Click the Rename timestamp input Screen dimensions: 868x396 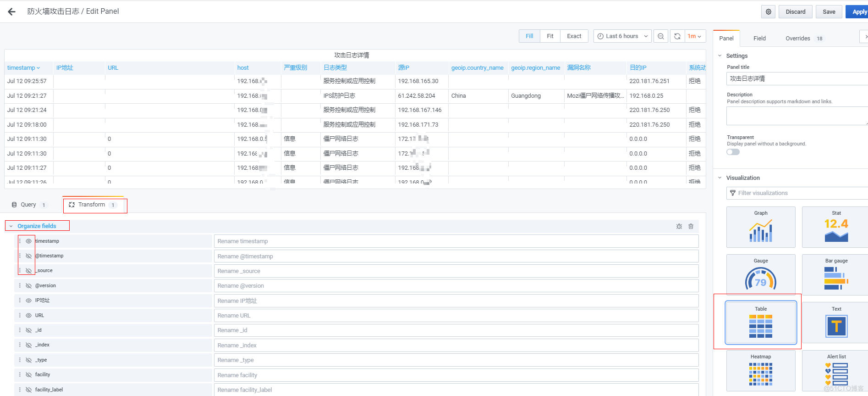click(456, 241)
